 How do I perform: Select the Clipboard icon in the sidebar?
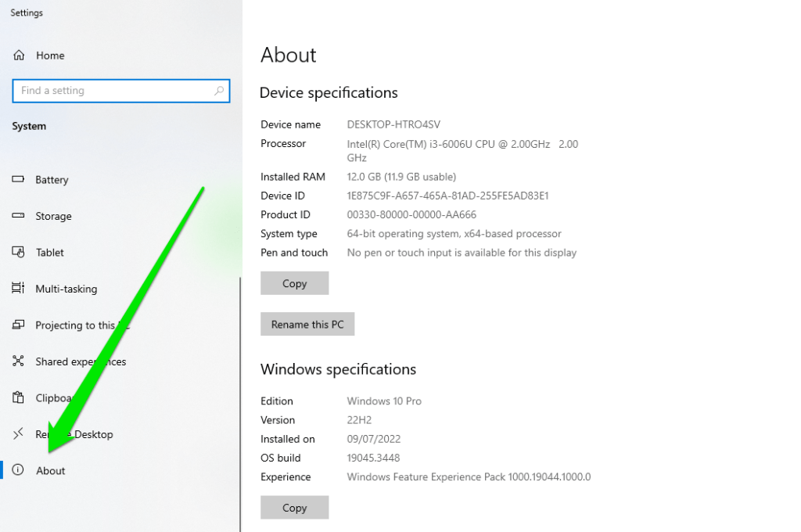tap(18, 397)
